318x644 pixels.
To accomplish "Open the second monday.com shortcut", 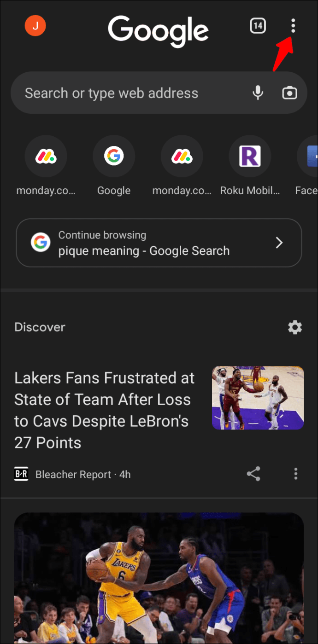I will click(x=182, y=157).
